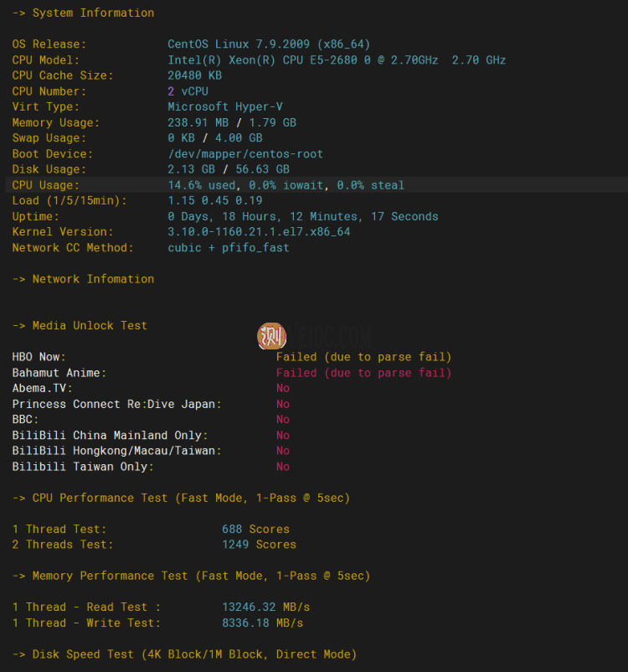Click Network CC Method value cubic + pfifo_fast
Viewport: 628px width, 672px height.
[x=229, y=248]
